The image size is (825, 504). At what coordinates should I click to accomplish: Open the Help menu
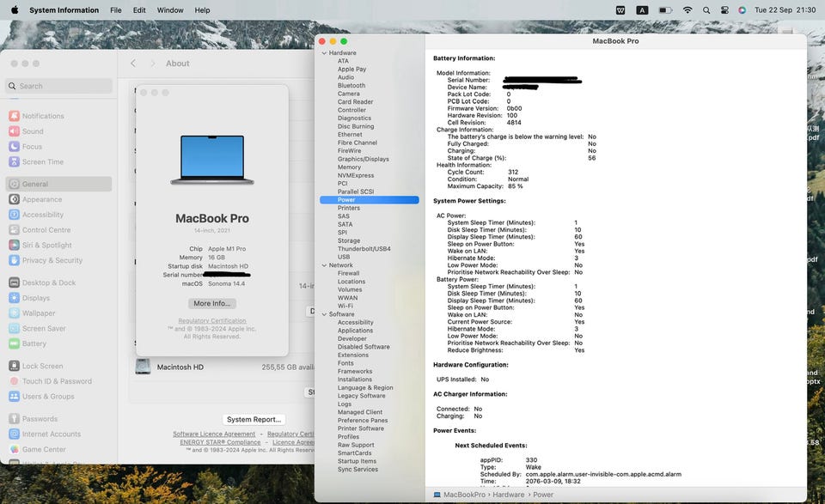pyautogui.click(x=202, y=10)
